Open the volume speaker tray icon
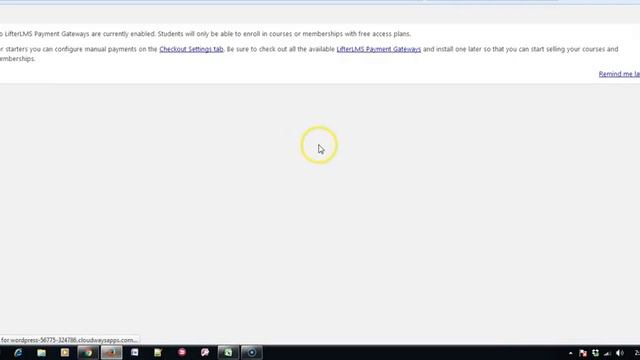The height and width of the screenshot is (360, 640). pos(620,353)
